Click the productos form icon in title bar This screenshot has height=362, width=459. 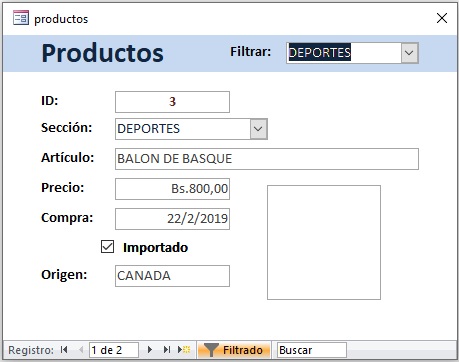[21, 18]
